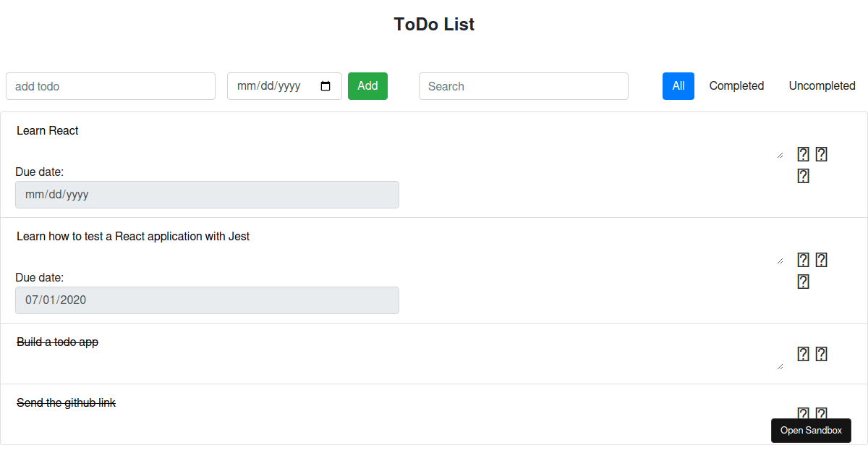Click first action icon in Learn React row

coord(803,154)
